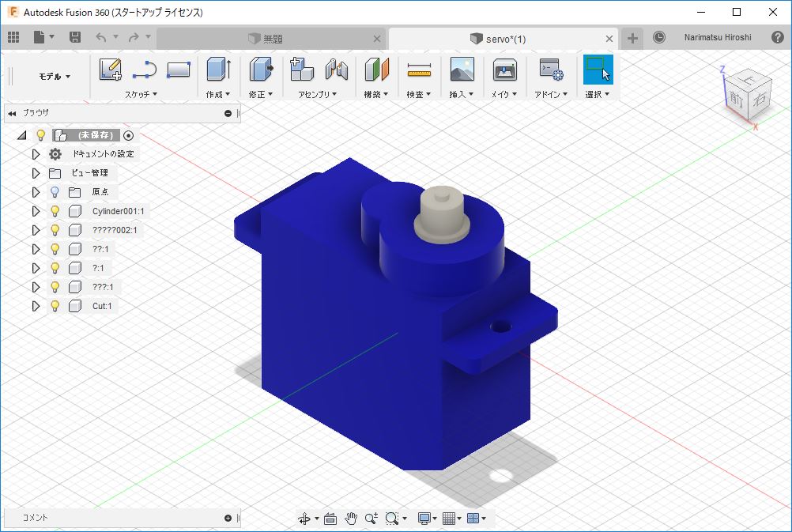792x532 pixels.
Task: Expand the ビュー管理 folder
Action: click(x=35, y=173)
